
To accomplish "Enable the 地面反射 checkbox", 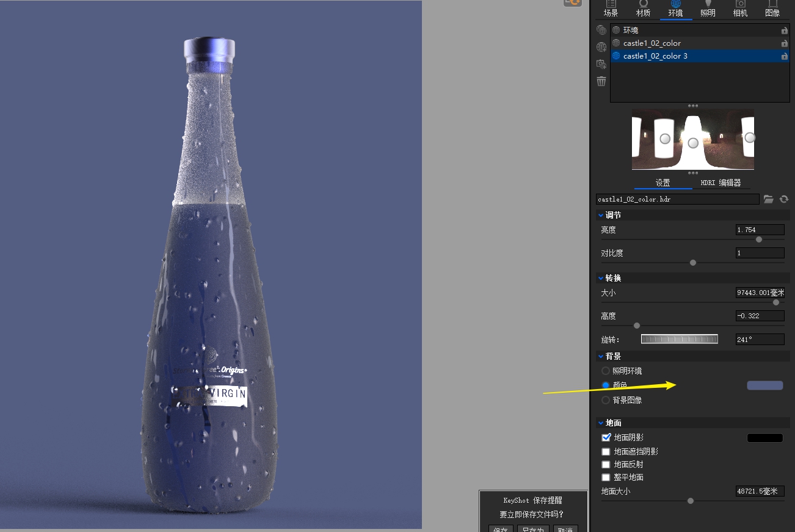I will (x=606, y=464).
